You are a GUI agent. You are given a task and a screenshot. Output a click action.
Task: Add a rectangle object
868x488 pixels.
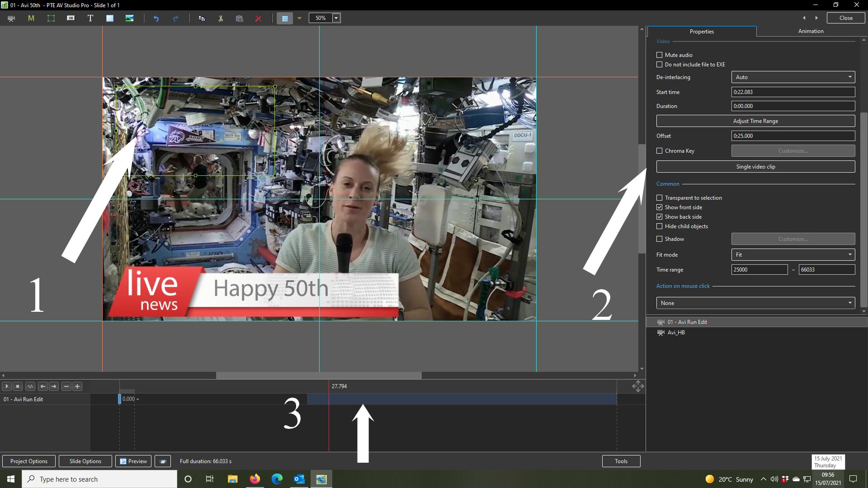tap(110, 19)
